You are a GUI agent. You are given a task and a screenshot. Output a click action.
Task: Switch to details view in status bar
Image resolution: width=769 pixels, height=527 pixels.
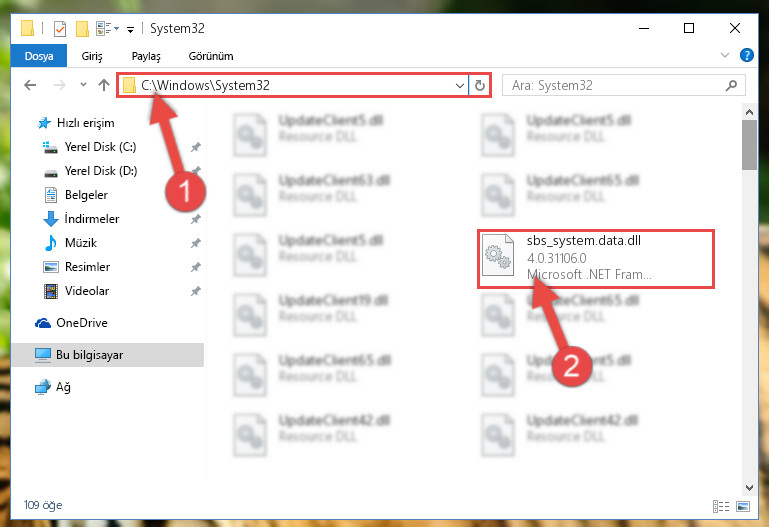coord(720,506)
